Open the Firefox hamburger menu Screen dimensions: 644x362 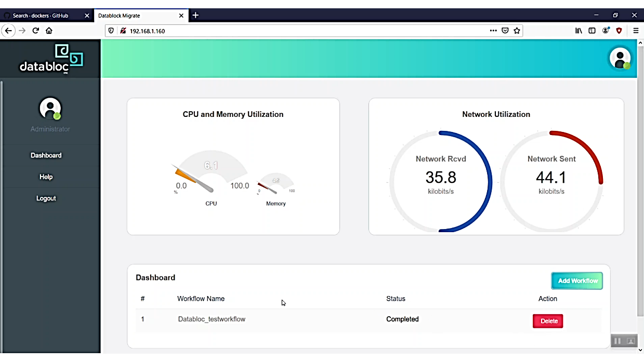(635, 31)
